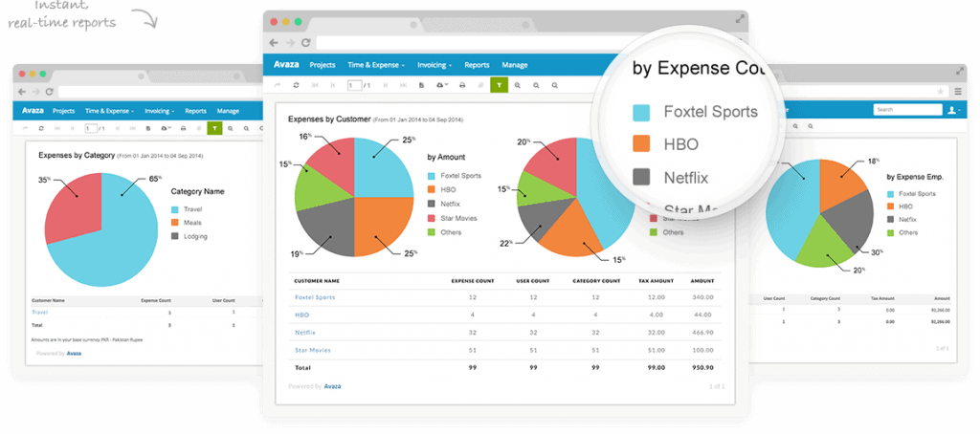
Task: Click the print icon in the center report toolbar
Action: (462, 85)
